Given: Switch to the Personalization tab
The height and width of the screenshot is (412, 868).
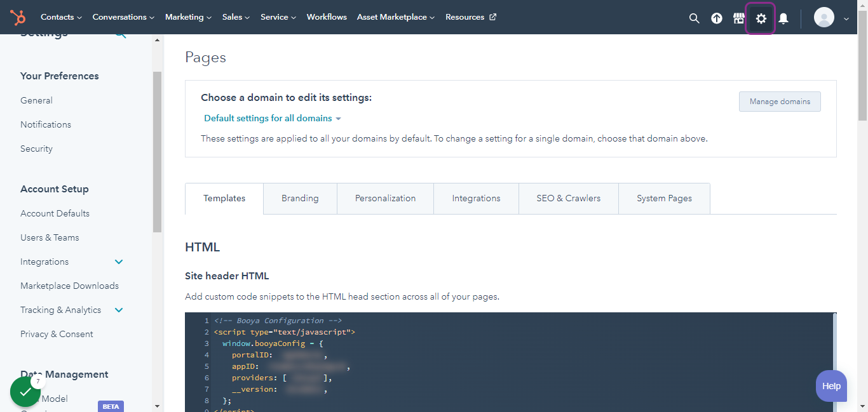Looking at the screenshot, I should tap(385, 199).
